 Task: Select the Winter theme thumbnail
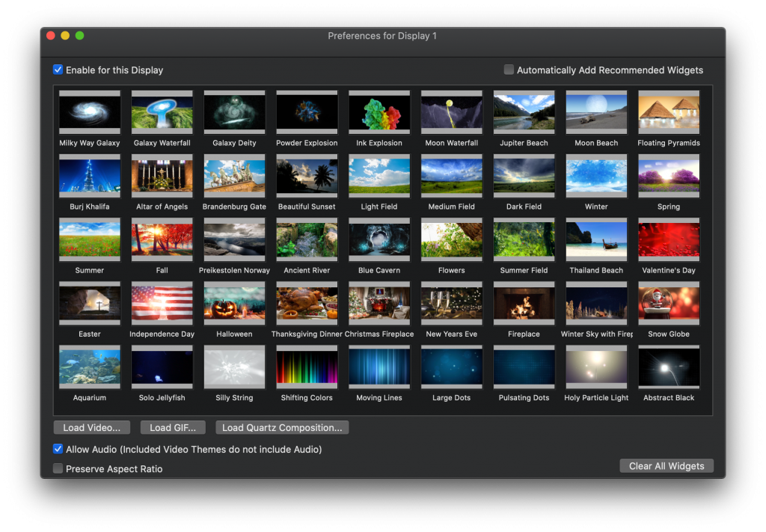(x=596, y=176)
